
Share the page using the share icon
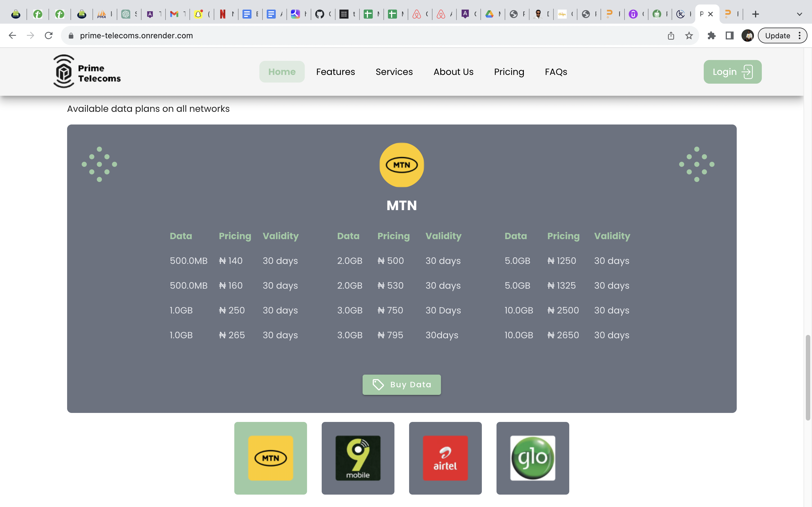(x=671, y=35)
